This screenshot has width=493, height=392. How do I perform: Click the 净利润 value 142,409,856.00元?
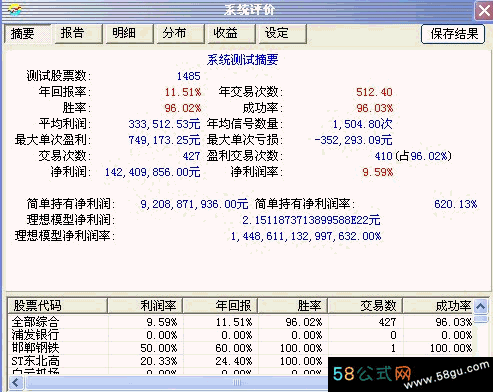point(152,172)
